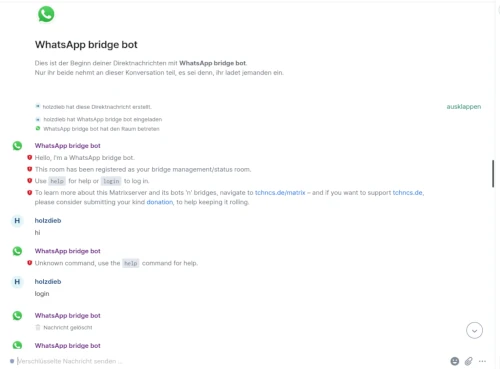Open the donation link
The image size is (500, 369).
(160, 202)
